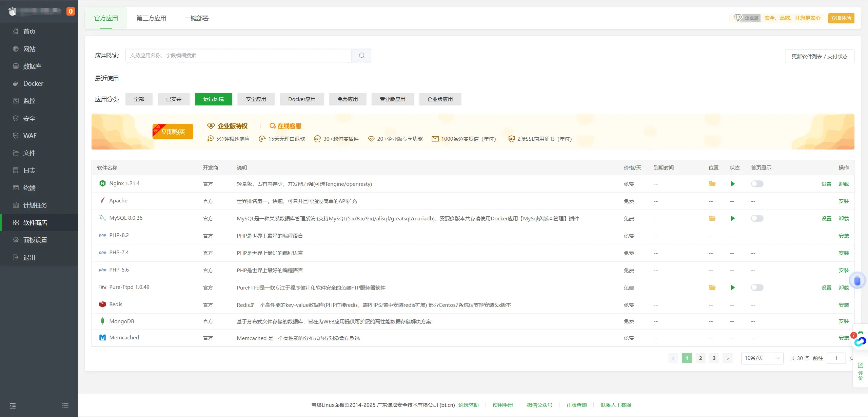The width and height of the screenshot is (868, 417).
Task: Click the search magnifier icon
Action: coord(361,56)
